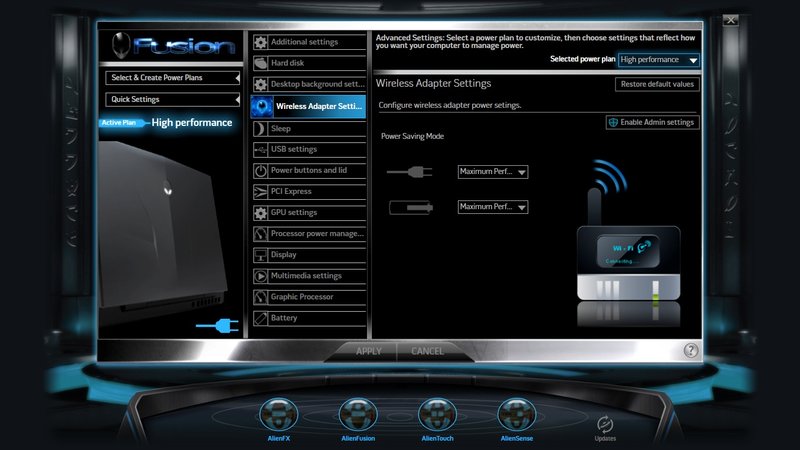Open on-battery Power Saving Mode dropdown
This screenshot has height=450, width=800.
(493, 207)
